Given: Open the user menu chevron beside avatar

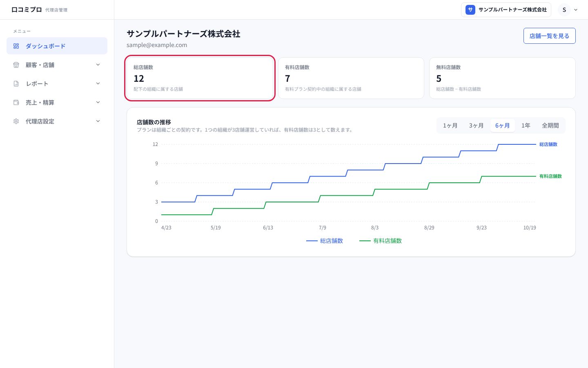Looking at the screenshot, I should click(x=576, y=10).
